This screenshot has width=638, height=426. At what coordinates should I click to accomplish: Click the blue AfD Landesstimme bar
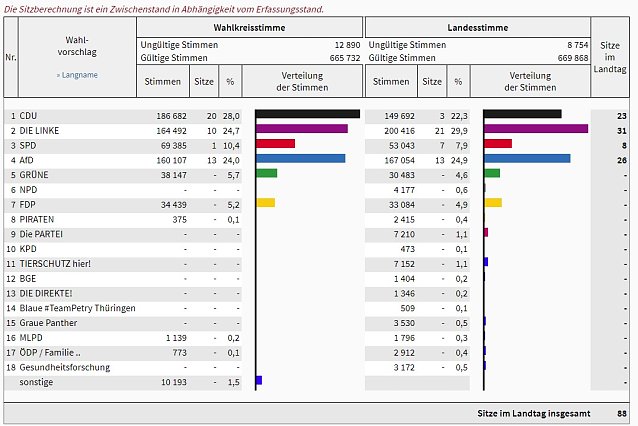(x=527, y=158)
